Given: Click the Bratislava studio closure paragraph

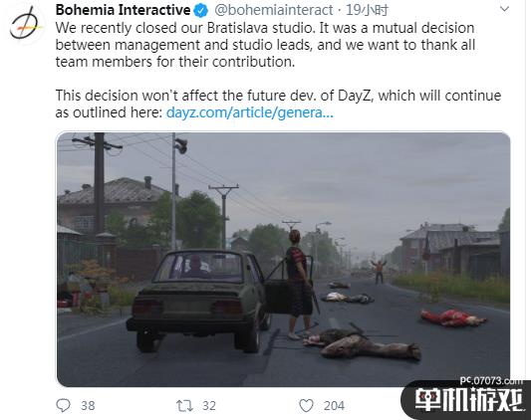Looking at the screenshot, I should (x=265, y=45).
